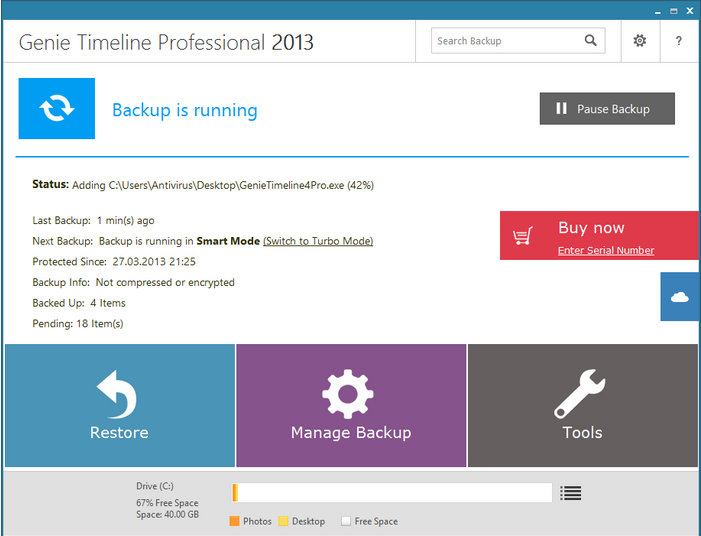The image size is (701, 536).
Task: Click the Buy now banner title
Action: 591,228
